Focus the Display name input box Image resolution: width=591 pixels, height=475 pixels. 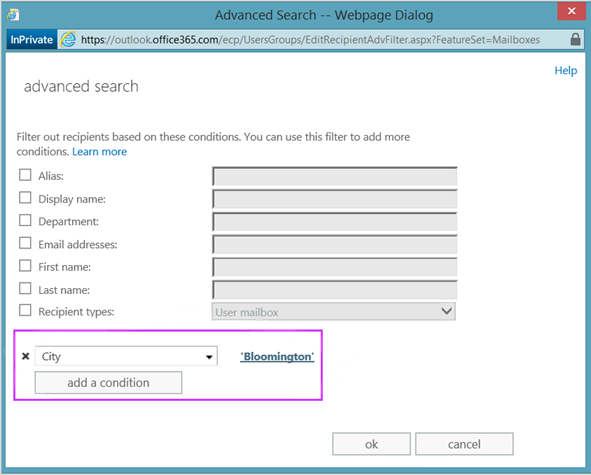click(x=335, y=199)
